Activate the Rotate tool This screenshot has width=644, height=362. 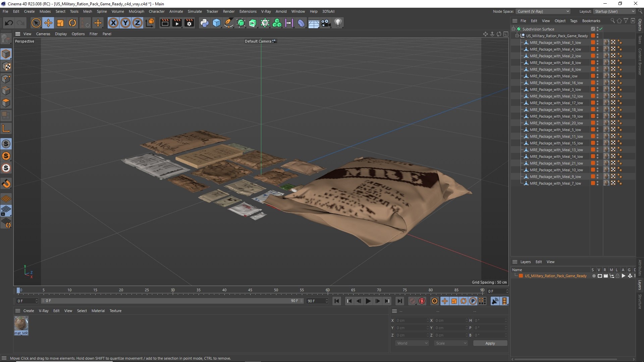pos(72,23)
